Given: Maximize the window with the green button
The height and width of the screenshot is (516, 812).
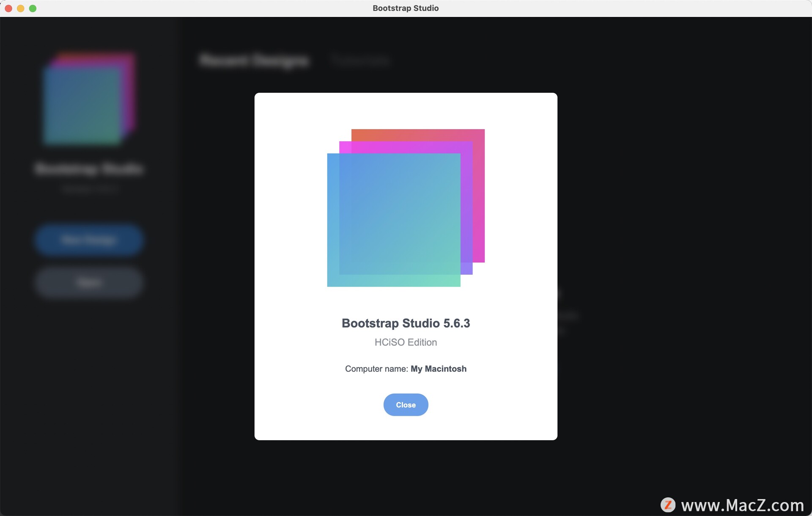Looking at the screenshot, I should [33, 8].
